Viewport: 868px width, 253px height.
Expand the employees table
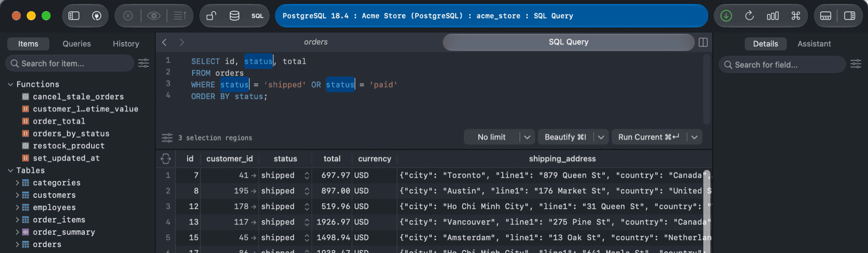click(17, 207)
